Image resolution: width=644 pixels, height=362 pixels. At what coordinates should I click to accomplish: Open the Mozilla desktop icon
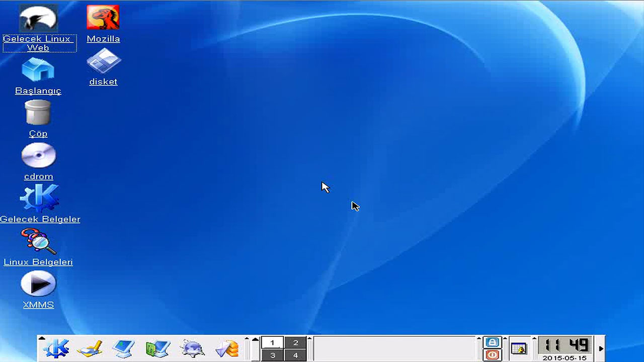pos(103,18)
